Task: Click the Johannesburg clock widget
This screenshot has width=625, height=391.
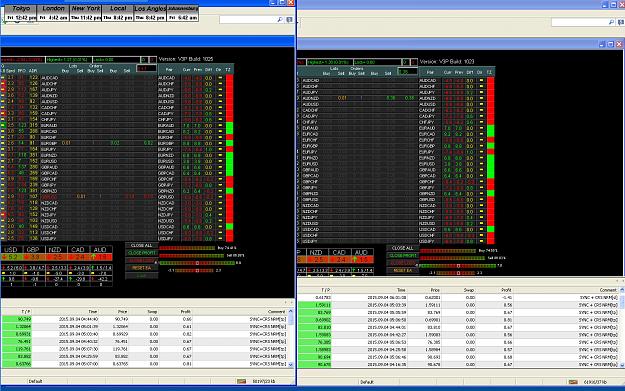Action: coord(182,13)
